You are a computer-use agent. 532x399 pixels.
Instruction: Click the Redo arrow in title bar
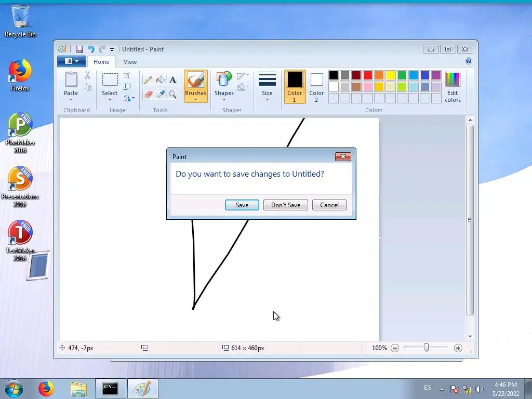pos(102,49)
